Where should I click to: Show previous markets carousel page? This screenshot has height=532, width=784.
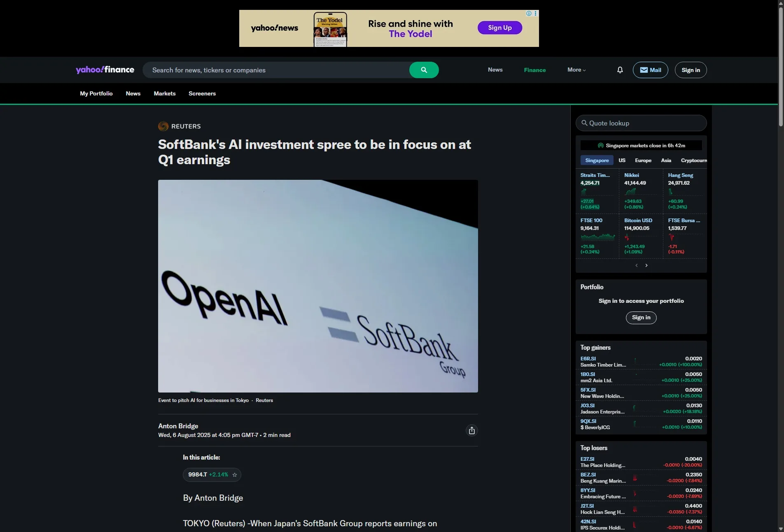637,265
